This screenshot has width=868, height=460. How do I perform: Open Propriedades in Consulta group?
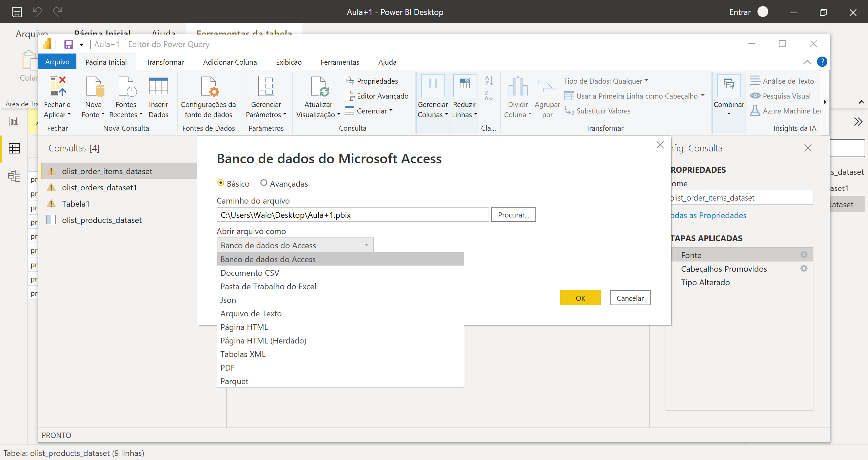(372, 81)
